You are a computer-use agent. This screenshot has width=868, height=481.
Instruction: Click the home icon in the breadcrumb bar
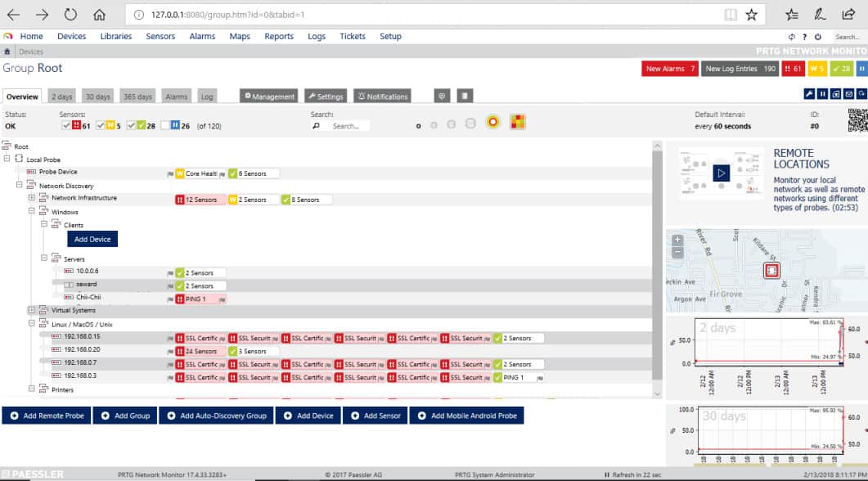[x=7, y=52]
